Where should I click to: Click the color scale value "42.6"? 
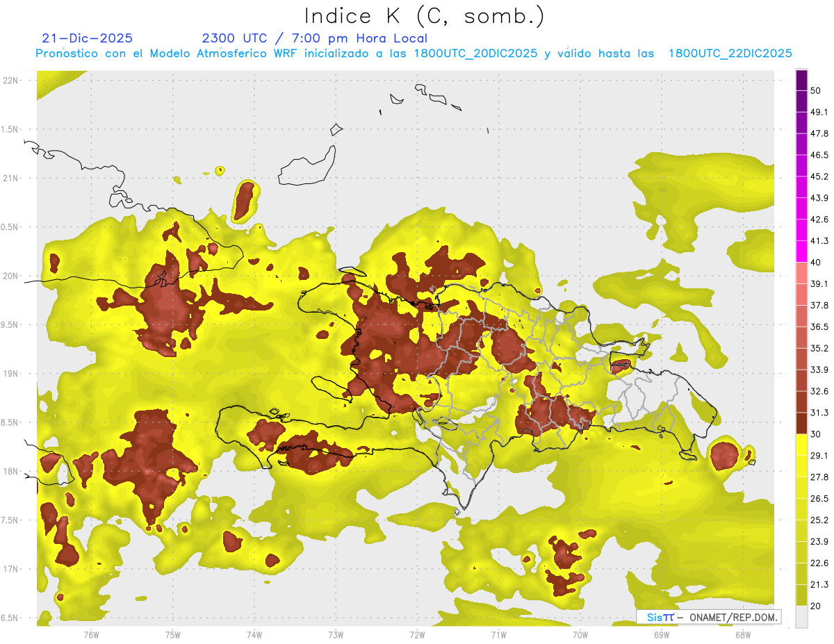point(819,220)
